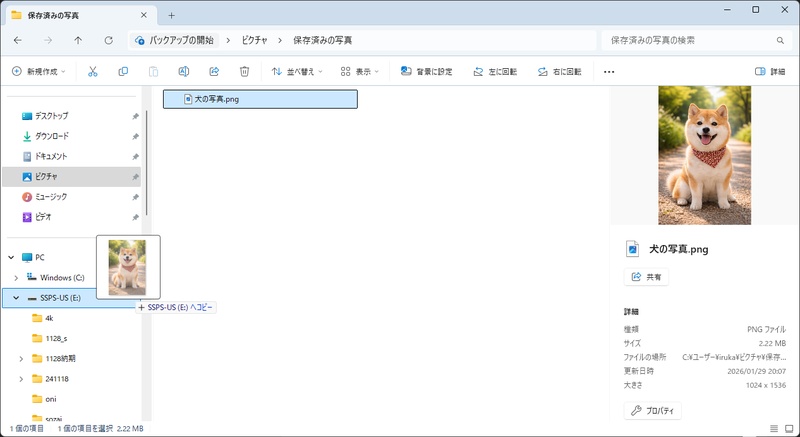This screenshot has width=800, height=437.
Task: Open デスクトップ in sidebar
Action: 52,116
